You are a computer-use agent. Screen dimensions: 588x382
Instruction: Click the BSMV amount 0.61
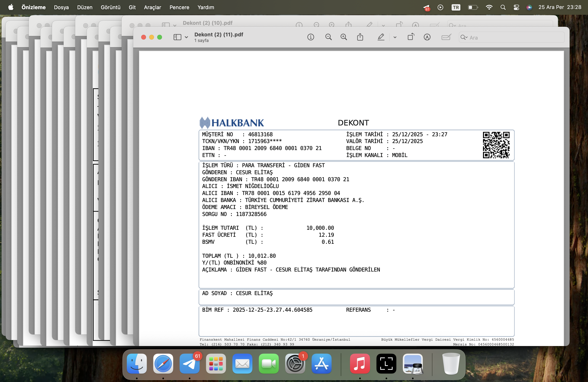pyautogui.click(x=328, y=242)
